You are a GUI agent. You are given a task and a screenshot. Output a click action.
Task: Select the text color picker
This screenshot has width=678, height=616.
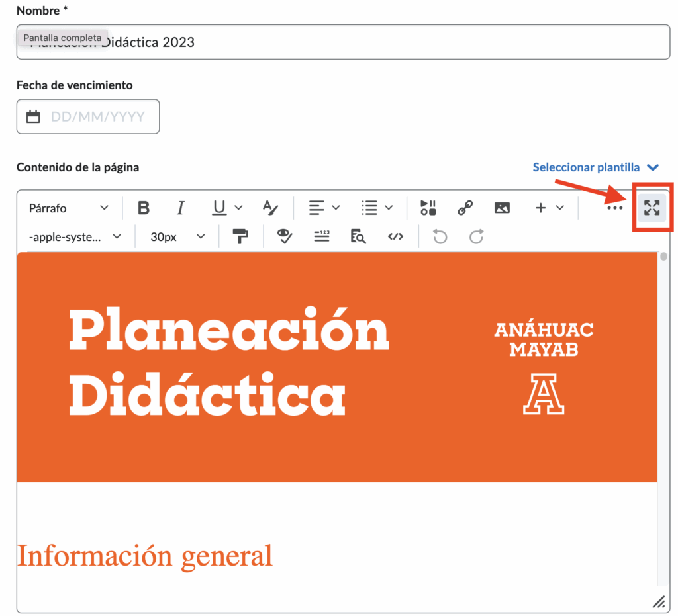270,208
